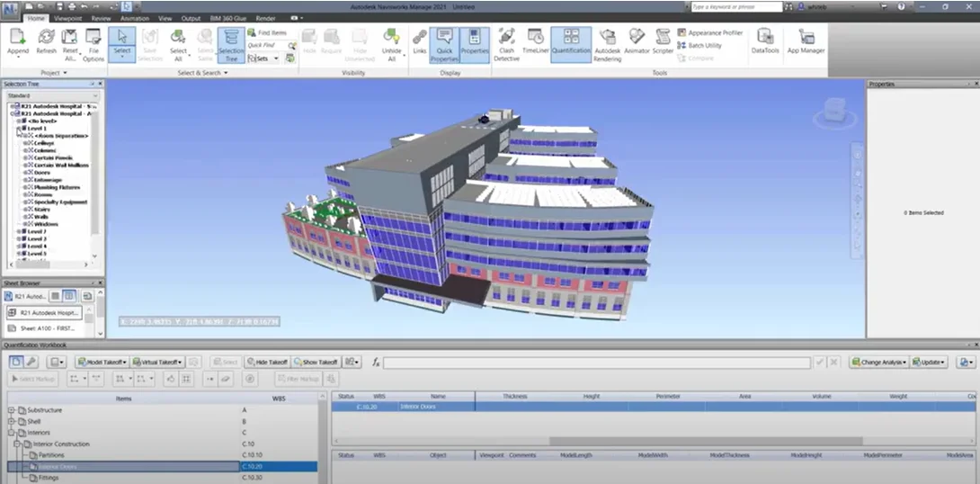This screenshot has height=484, width=980.
Task: Select the Partitions item row
Action: [x=162, y=455]
